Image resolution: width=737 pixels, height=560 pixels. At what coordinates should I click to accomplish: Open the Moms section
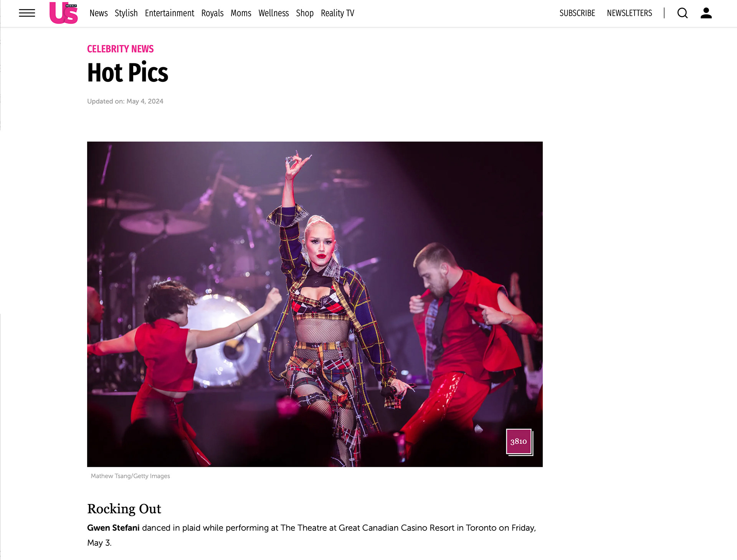pos(241,13)
